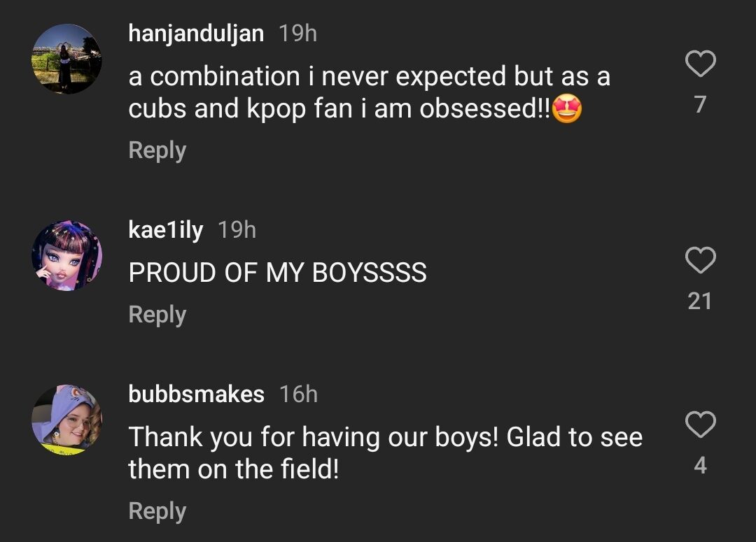Reply to the PROUD OF MY BOYSSSS comment
Image resolution: width=756 pixels, height=542 pixels.
(x=157, y=315)
